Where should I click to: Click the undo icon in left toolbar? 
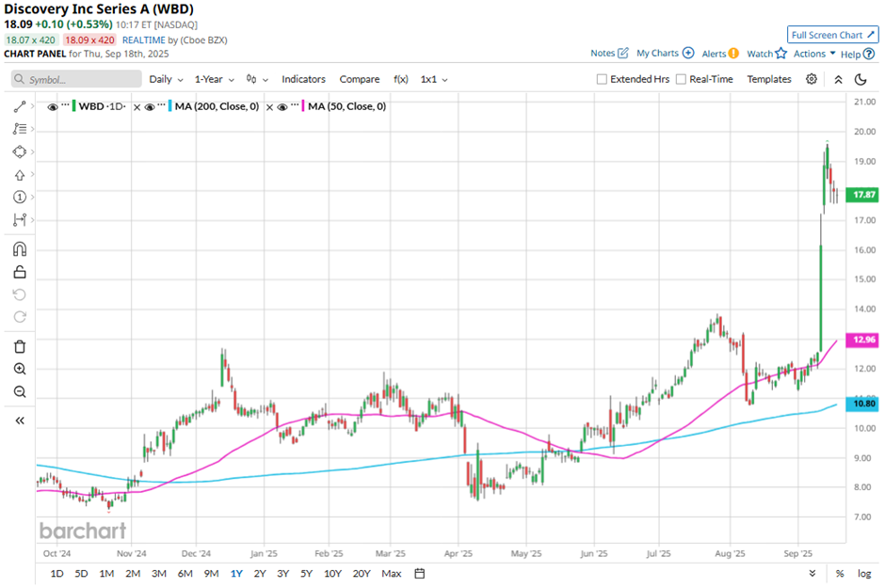point(20,294)
